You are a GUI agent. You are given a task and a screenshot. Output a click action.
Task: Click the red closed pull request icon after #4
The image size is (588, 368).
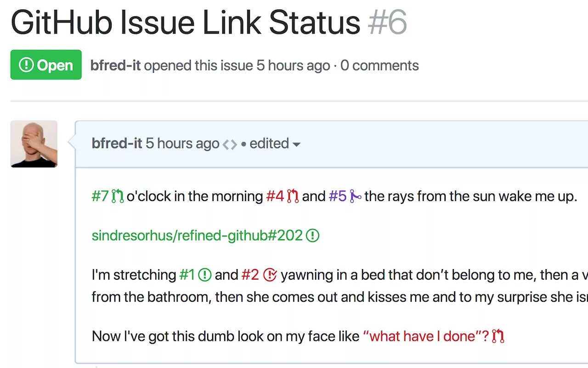coord(293,196)
